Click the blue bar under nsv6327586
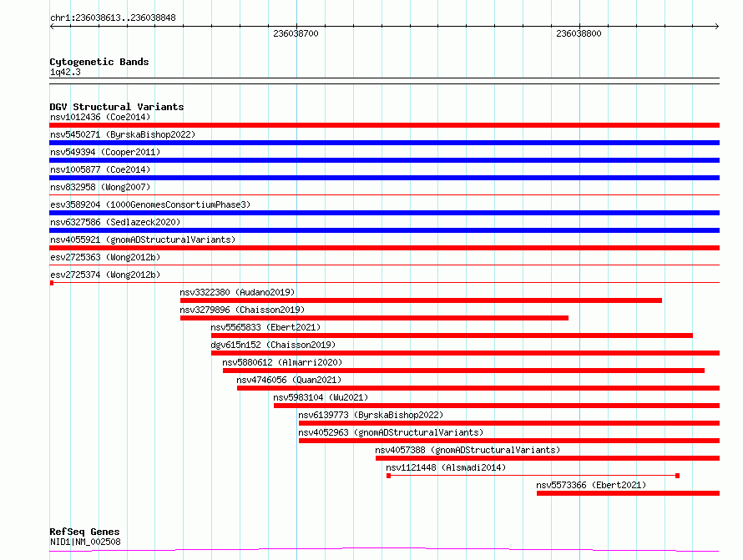 coord(384,230)
